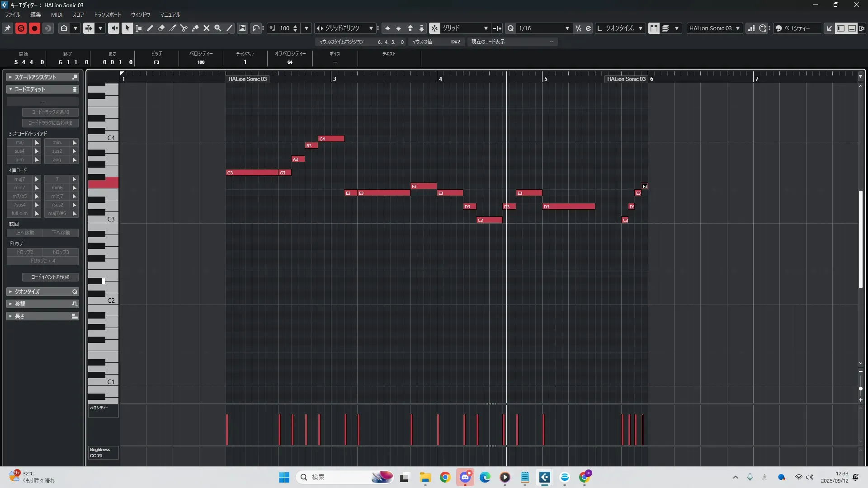
Task: Open the トランスポート menu
Action: [107, 14]
